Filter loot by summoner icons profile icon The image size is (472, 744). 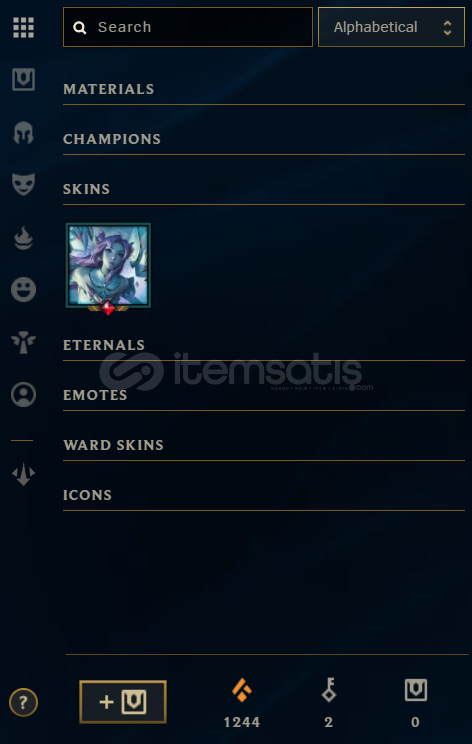23,394
